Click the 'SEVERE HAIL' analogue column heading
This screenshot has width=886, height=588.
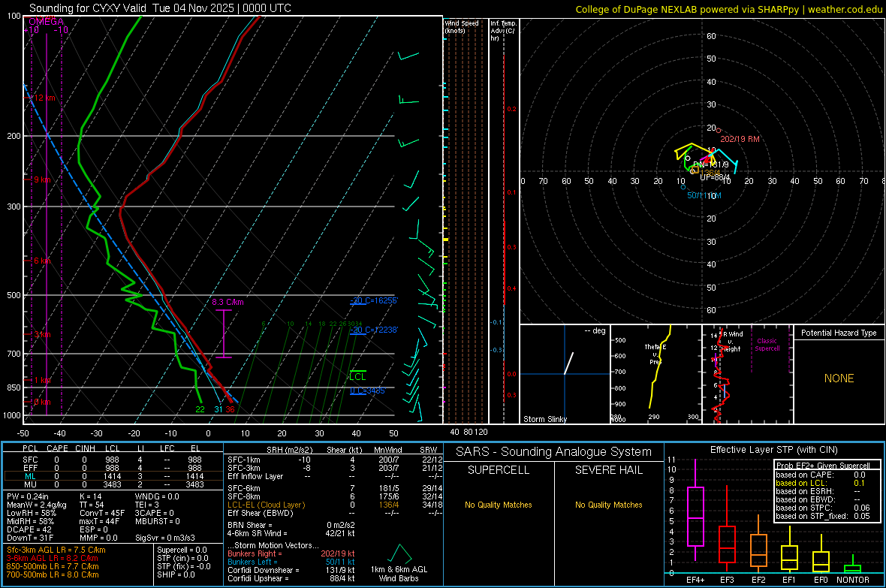pyautogui.click(x=608, y=470)
